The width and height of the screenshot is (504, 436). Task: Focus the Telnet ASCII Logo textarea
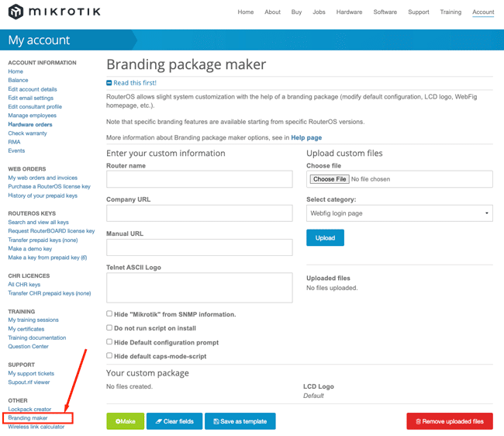(x=199, y=288)
